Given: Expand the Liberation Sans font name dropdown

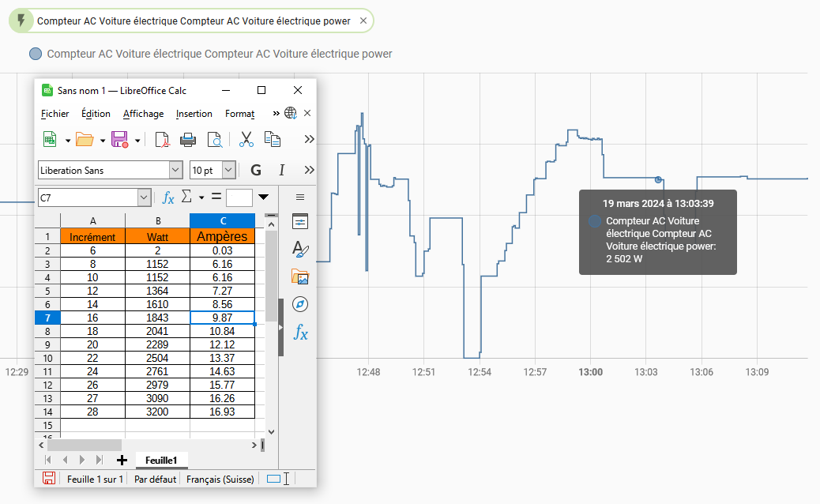Looking at the screenshot, I should (x=175, y=170).
